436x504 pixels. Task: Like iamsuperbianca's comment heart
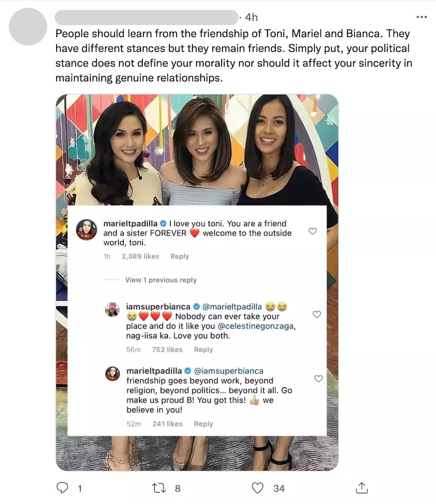[x=317, y=314]
